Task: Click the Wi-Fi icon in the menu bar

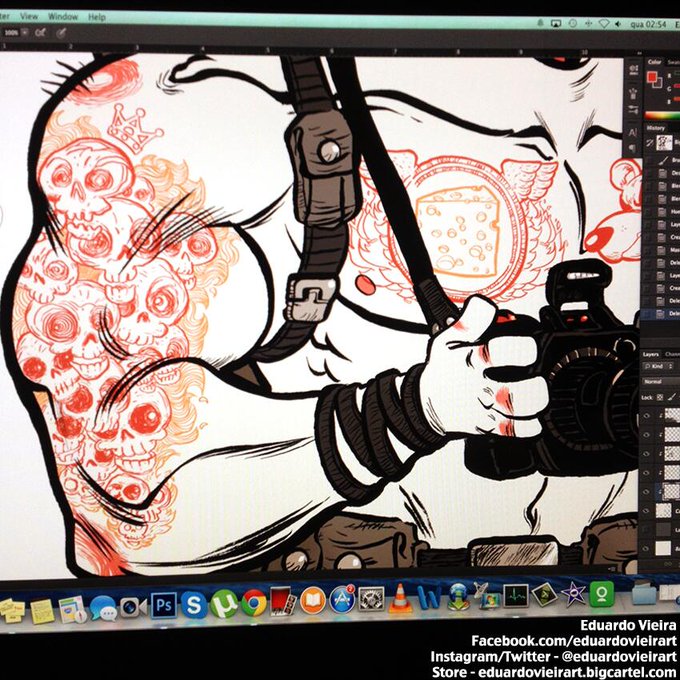Action: pos(604,23)
